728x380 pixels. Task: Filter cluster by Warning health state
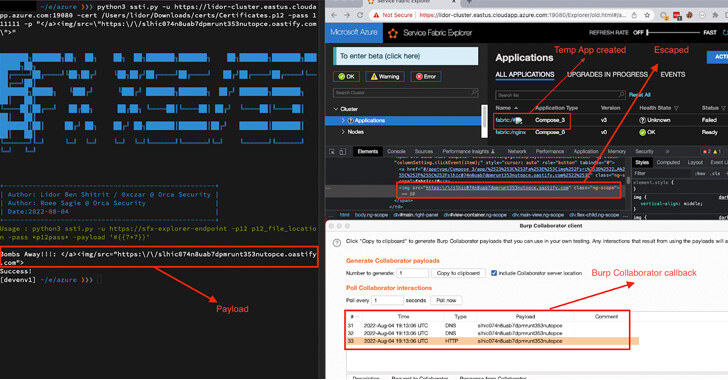(384, 77)
